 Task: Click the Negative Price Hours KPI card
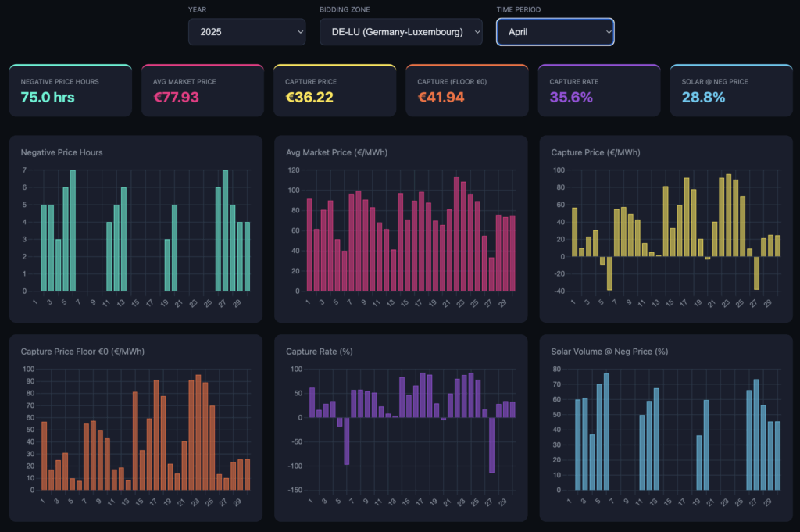pos(70,91)
